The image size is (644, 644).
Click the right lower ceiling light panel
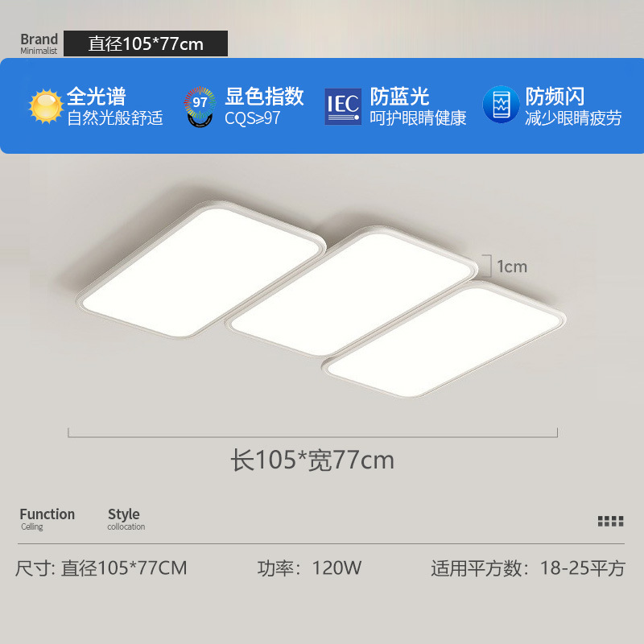tap(444, 340)
